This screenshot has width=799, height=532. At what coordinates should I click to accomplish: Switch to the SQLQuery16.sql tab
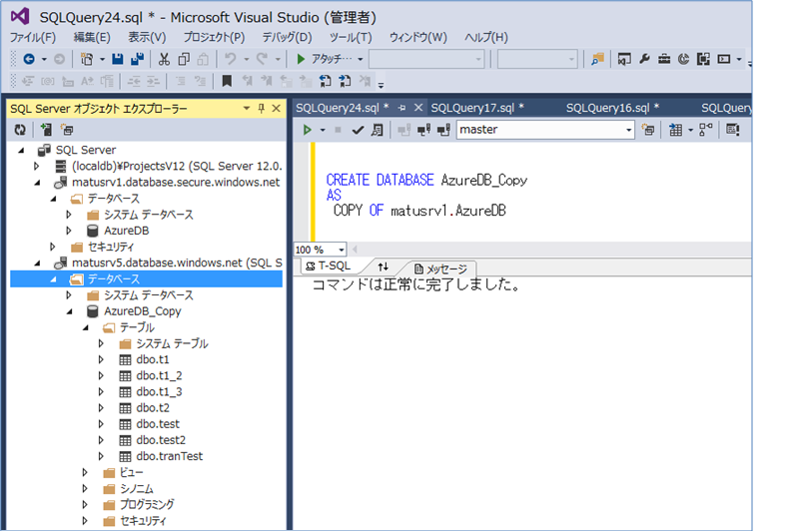pos(612,108)
